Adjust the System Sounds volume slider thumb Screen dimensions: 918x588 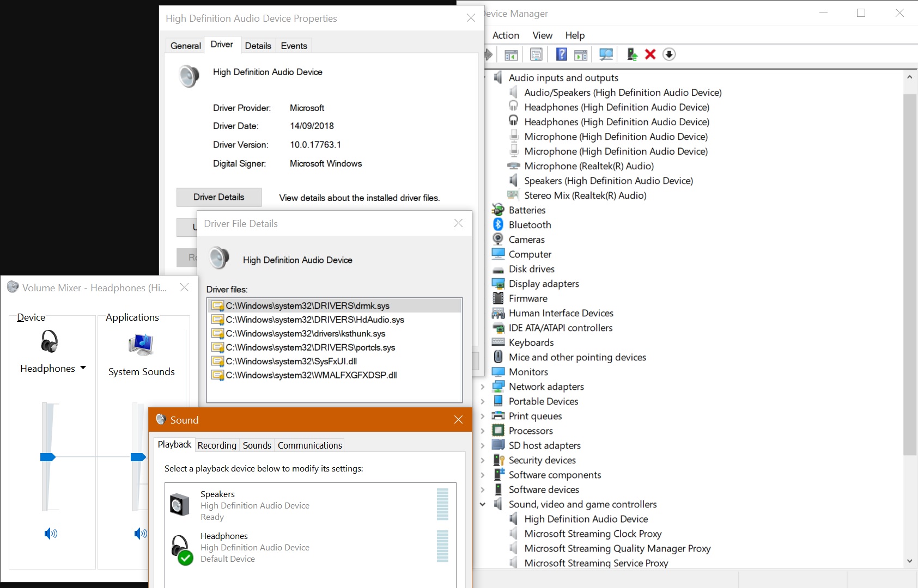(138, 457)
